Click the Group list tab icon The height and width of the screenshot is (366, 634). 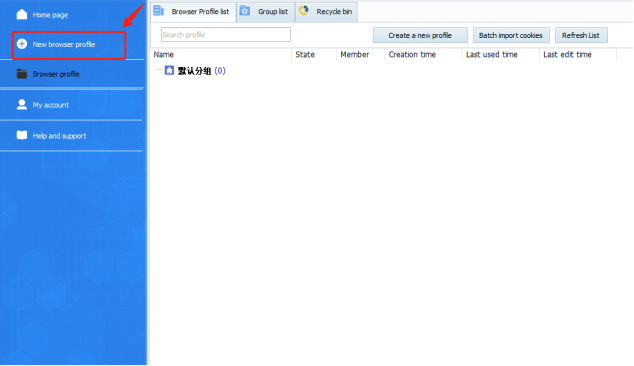click(x=245, y=11)
